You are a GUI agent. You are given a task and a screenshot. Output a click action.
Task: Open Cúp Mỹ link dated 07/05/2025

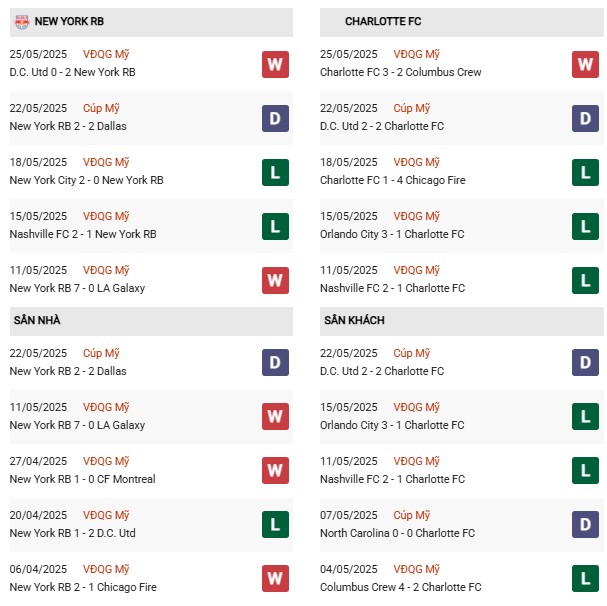coord(412,515)
